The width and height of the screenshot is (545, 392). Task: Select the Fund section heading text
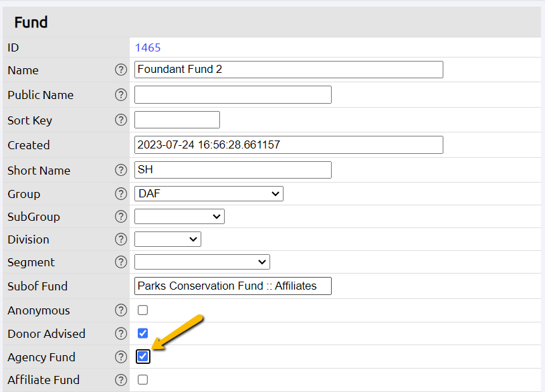(31, 22)
